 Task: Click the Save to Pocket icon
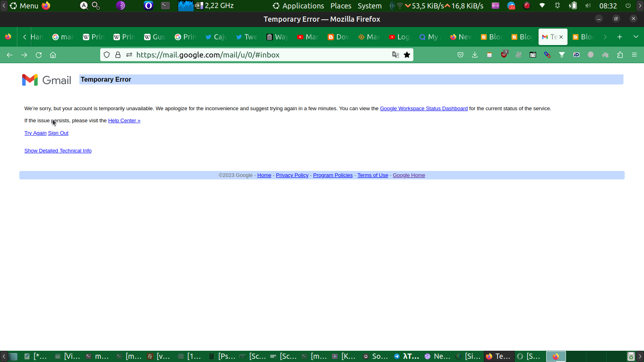(x=460, y=55)
